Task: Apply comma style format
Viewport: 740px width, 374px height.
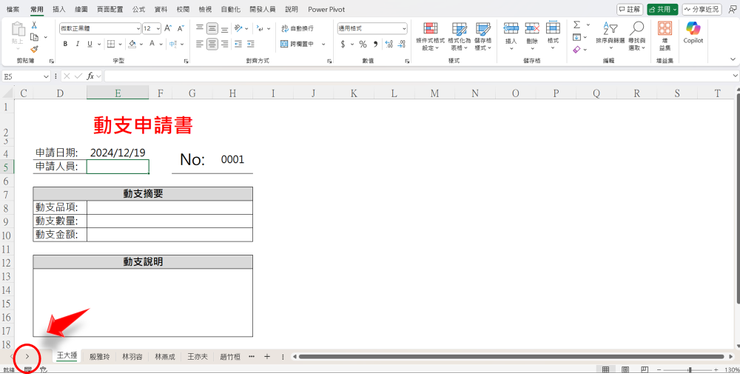Action: coord(376,44)
